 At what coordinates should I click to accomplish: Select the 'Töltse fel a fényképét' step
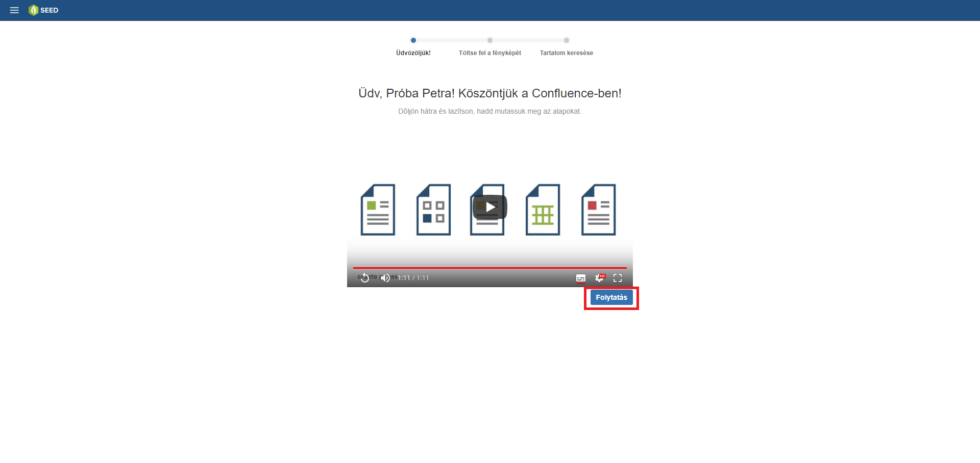pos(490,53)
